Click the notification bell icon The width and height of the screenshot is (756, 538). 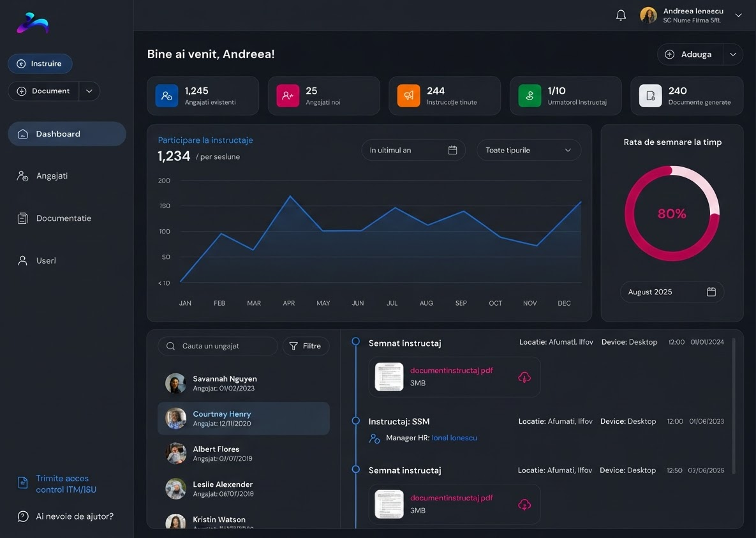(621, 15)
